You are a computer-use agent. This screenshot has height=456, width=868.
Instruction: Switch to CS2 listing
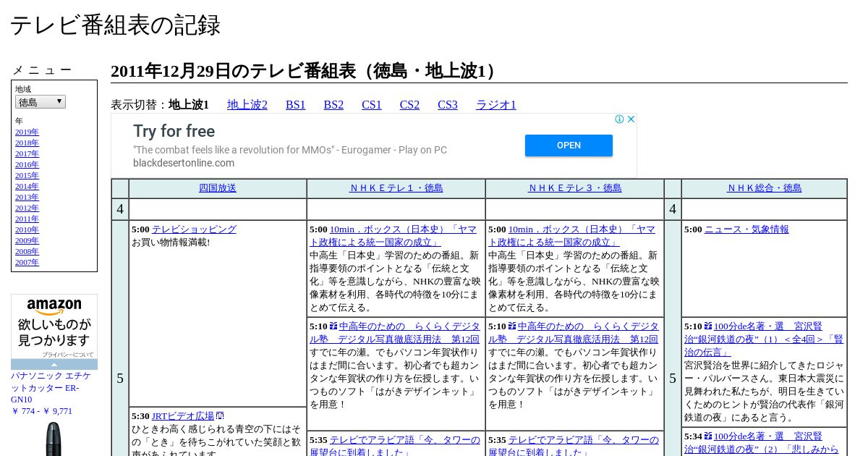pos(409,105)
